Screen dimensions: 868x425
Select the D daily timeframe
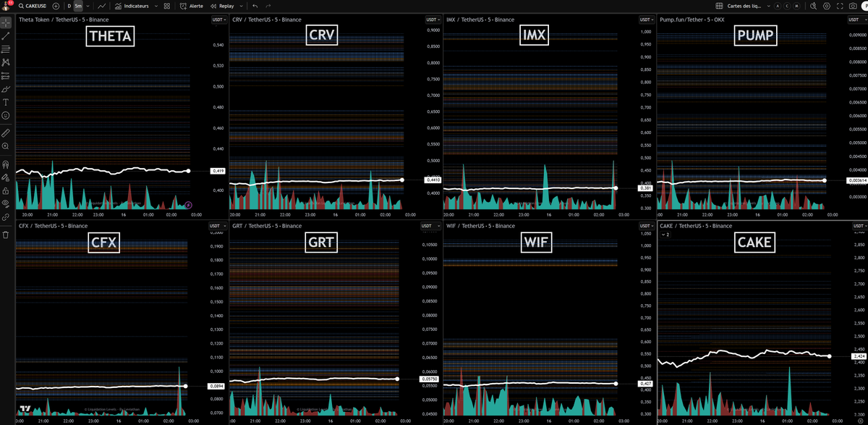click(x=69, y=6)
